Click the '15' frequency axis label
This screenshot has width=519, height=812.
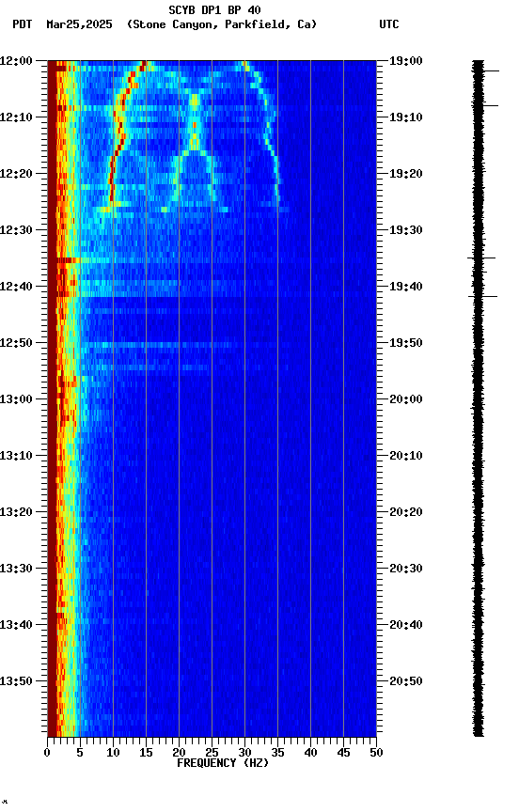point(146,753)
